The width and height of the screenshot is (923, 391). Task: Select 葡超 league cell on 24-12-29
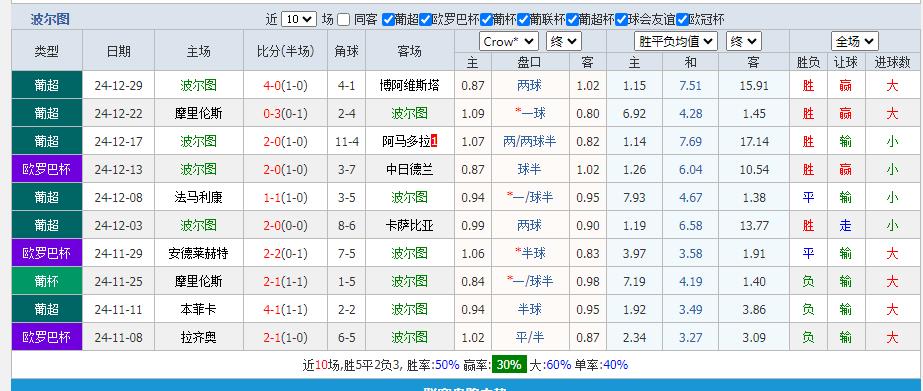47,85
